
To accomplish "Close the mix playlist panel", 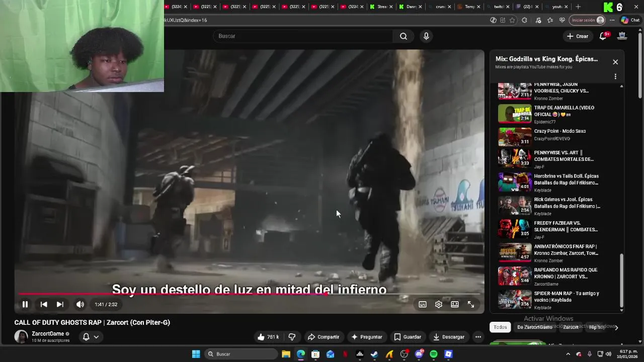I will click(615, 62).
